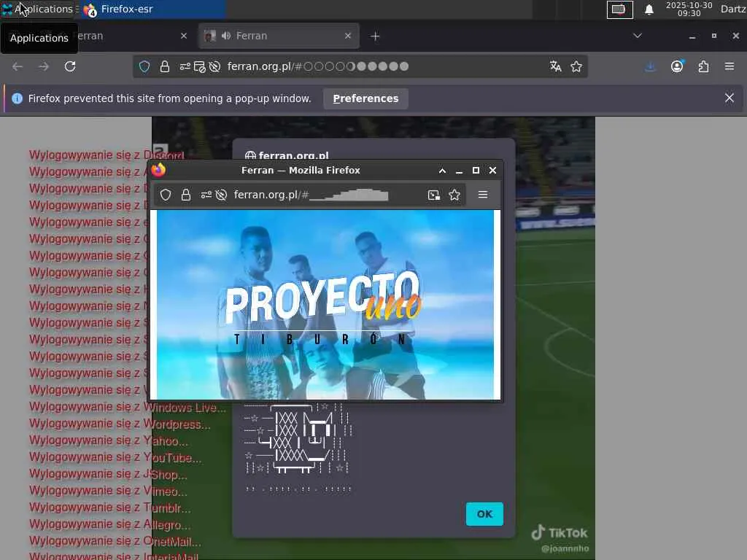747x560 pixels.
Task: Go back to previous page
Action: 18,66
